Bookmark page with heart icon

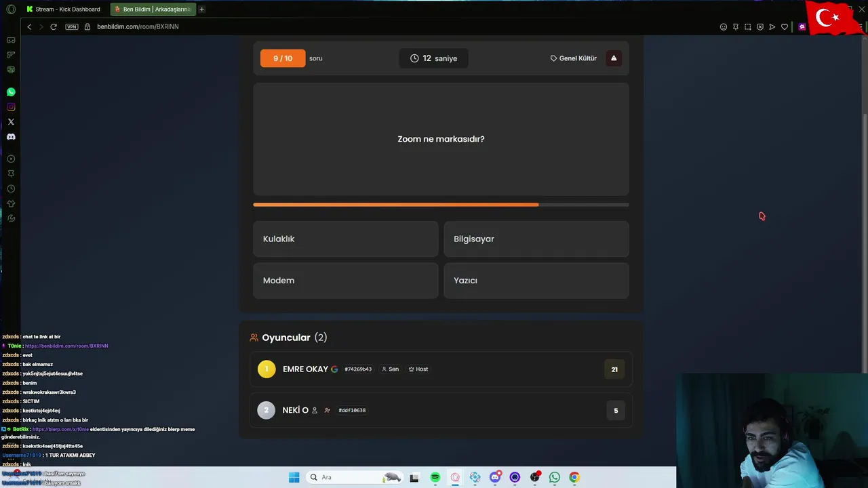pyautogui.click(x=785, y=26)
